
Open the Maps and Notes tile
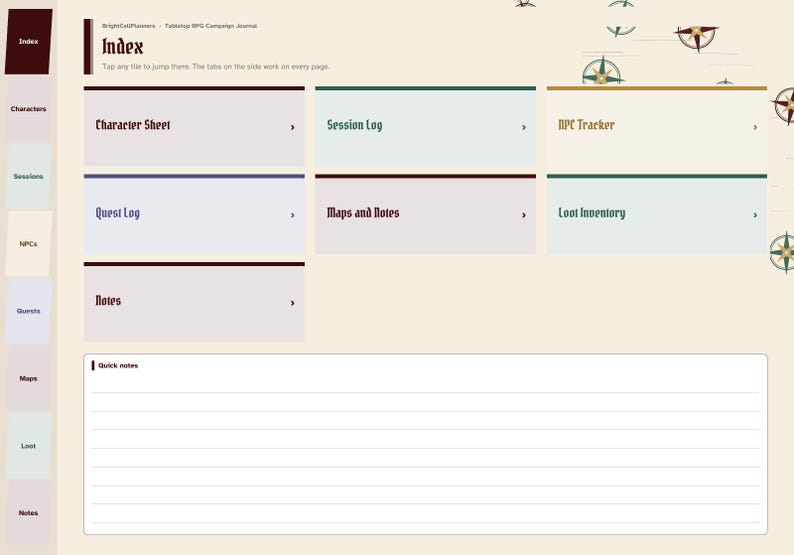point(425,214)
